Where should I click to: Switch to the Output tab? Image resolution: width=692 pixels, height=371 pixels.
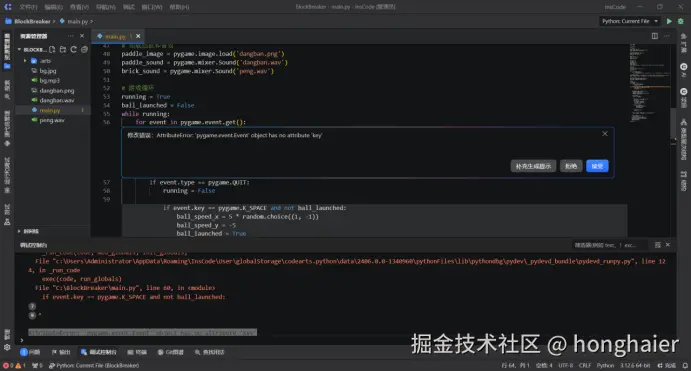click(61, 352)
